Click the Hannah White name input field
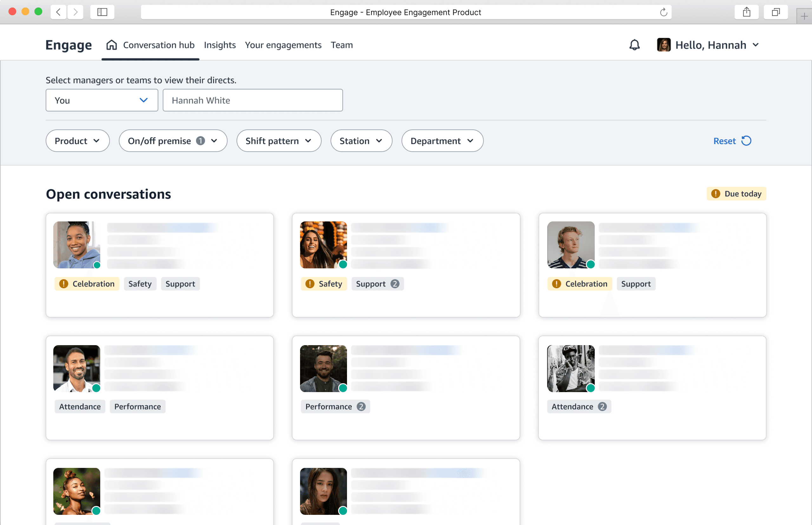The width and height of the screenshot is (812, 525). [252, 100]
